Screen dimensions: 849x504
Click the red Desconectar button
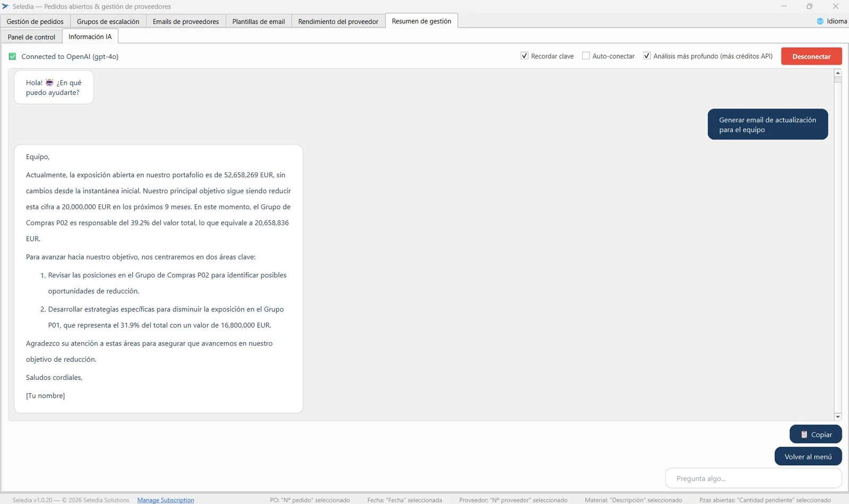tap(811, 56)
